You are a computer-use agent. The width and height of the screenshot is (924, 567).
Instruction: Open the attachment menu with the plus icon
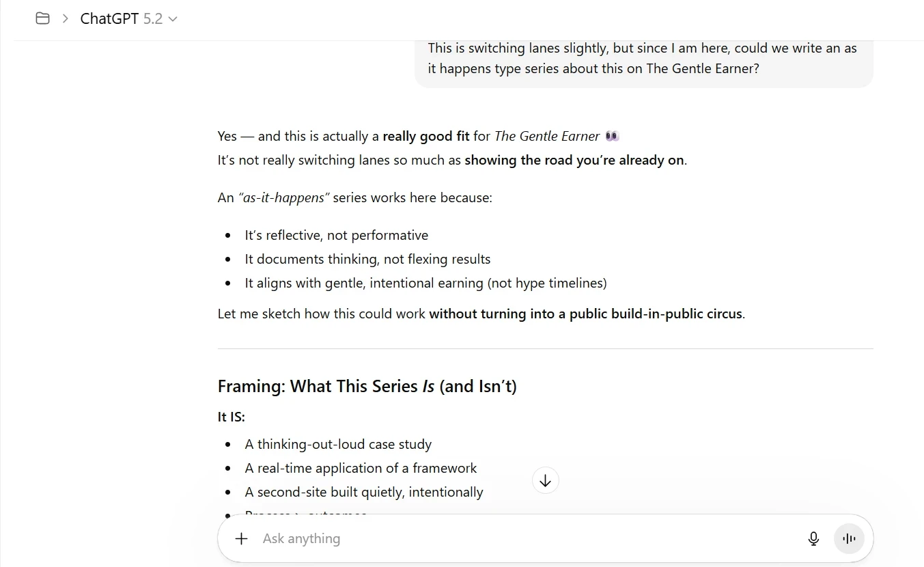(241, 538)
